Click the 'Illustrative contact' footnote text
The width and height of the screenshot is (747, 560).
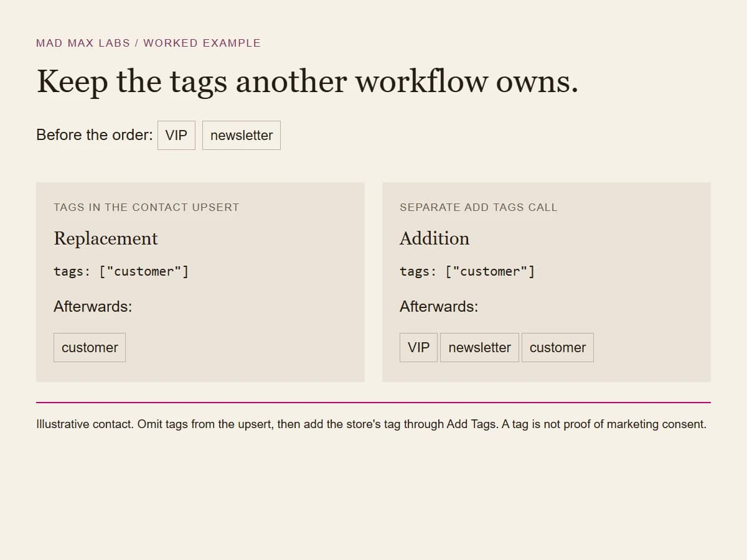[x=372, y=424]
